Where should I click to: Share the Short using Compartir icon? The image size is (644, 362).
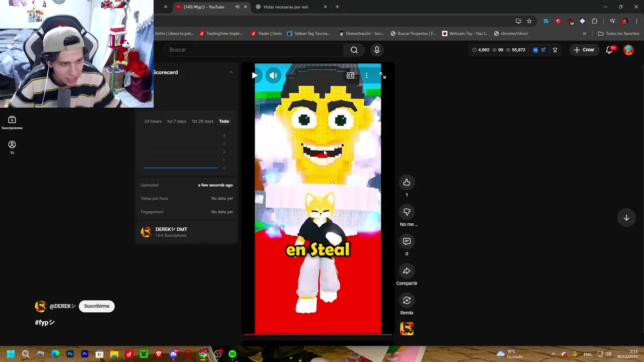click(x=407, y=271)
